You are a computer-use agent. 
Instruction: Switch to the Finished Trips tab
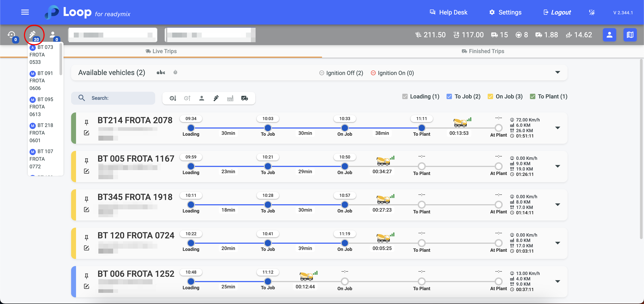(x=483, y=51)
